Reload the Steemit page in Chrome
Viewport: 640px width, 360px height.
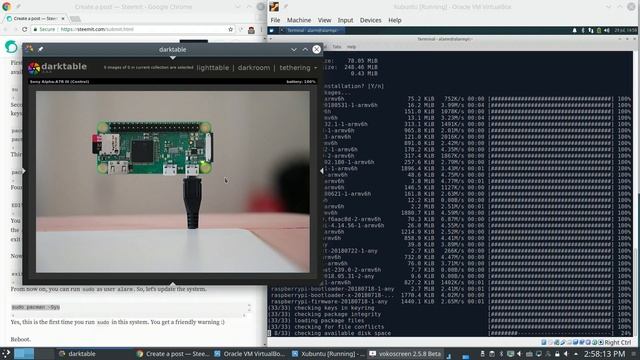[x=24, y=29]
